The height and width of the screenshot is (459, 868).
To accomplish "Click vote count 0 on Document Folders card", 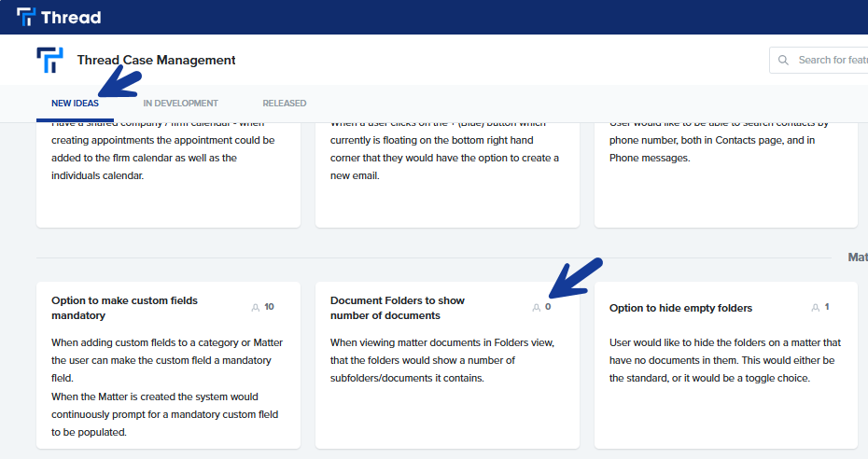I will point(548,307).
